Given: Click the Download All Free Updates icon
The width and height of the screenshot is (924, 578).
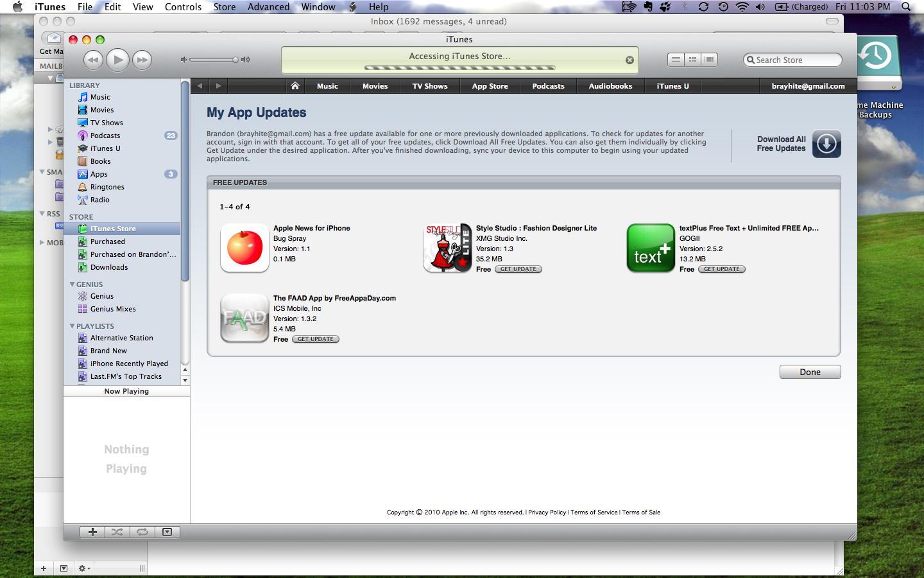Looking at the screenshot, I should click(x=826, y=143).
